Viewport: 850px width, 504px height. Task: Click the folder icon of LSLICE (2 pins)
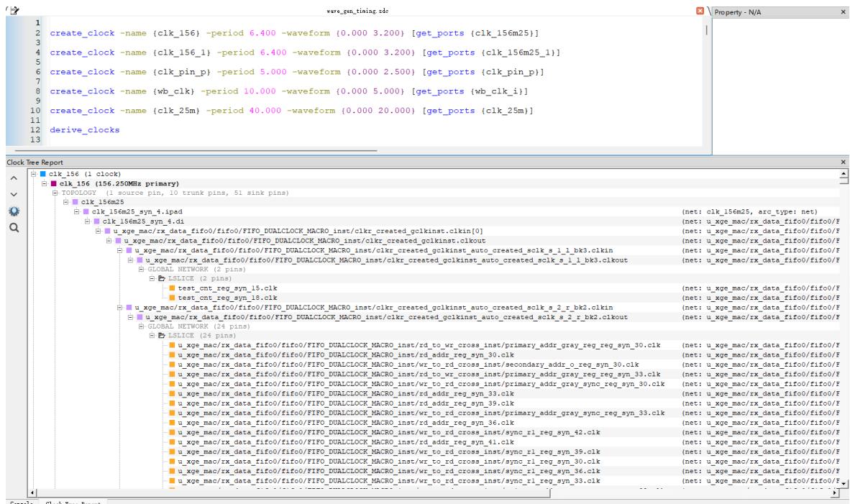(x=162, y=278)
